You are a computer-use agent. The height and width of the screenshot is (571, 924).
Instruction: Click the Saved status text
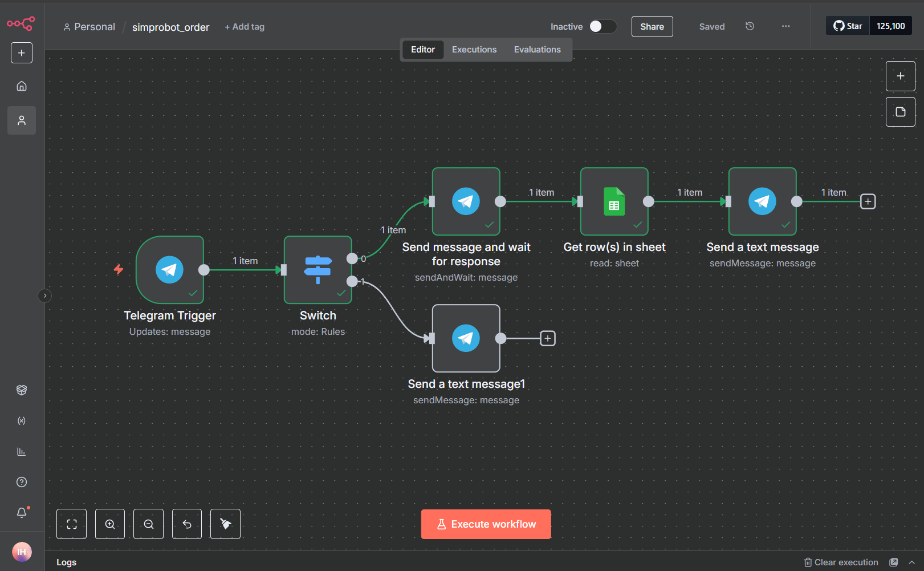pos(712,27)
